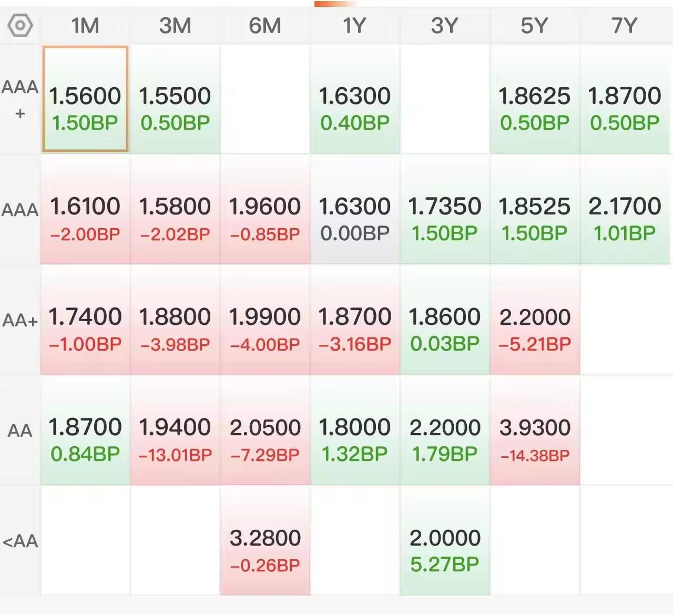Open the AAA+ 3M cell 1.5500
The image size is (673, 616).
pyautogui.click(x=175, y=99)
